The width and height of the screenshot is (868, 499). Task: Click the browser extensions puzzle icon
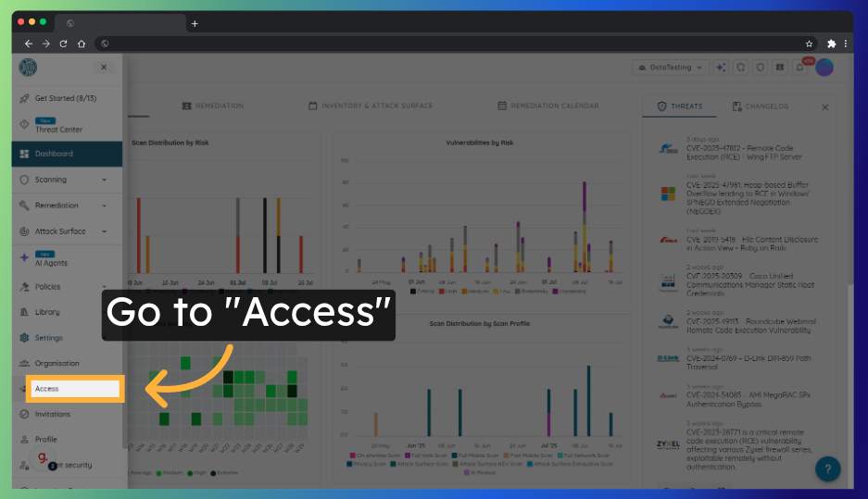coord(831,44)
